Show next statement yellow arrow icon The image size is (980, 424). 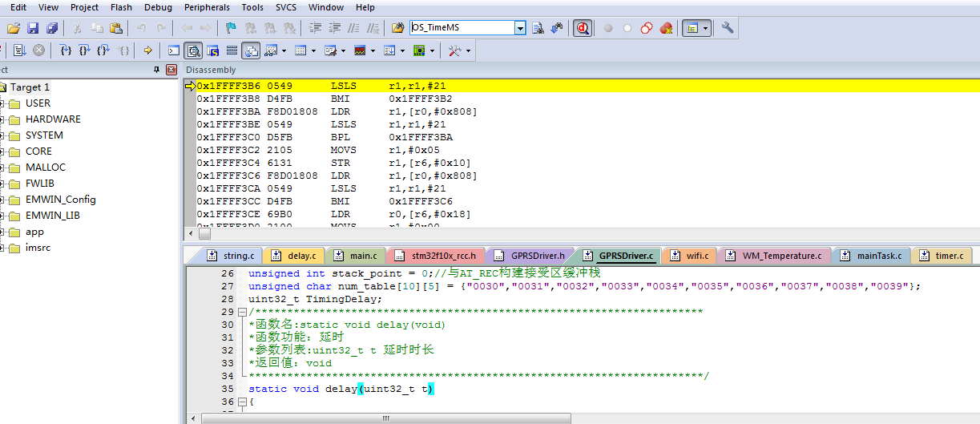point(147,50)
